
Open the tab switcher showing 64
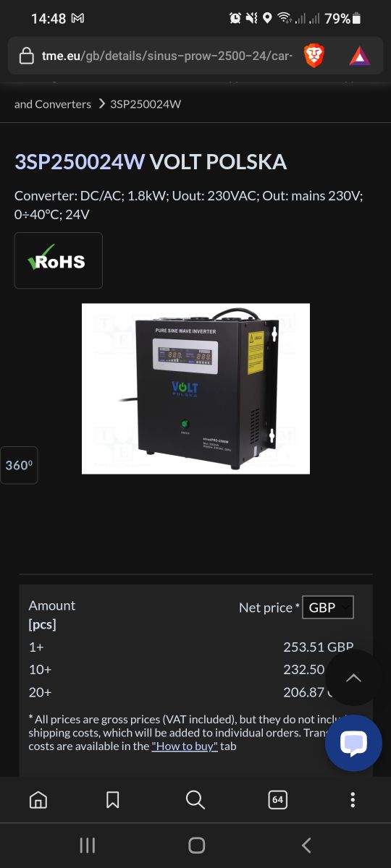pyautogui.click(x=277, y=799)
